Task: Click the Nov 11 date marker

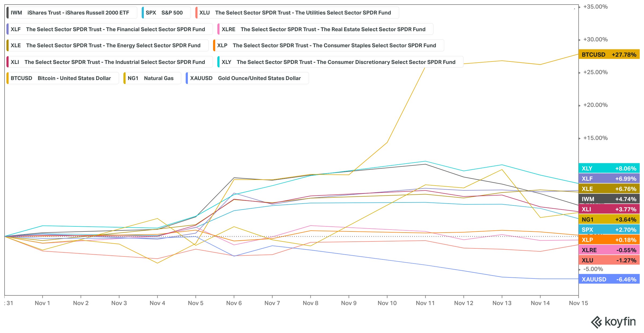Action: pos(425,303)
